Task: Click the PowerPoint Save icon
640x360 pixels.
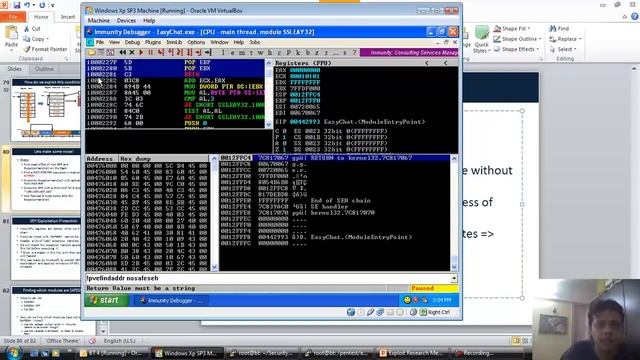Action: click(x=16, y=5)
